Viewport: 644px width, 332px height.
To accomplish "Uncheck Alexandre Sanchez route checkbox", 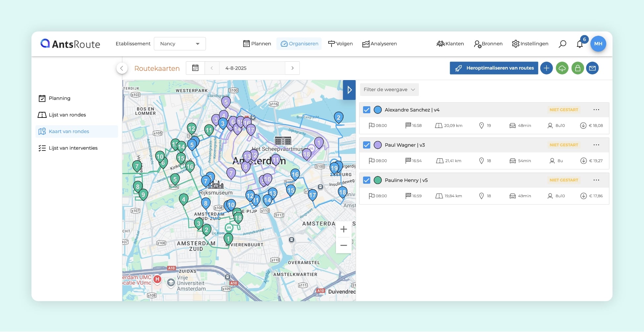I will 367,110.
